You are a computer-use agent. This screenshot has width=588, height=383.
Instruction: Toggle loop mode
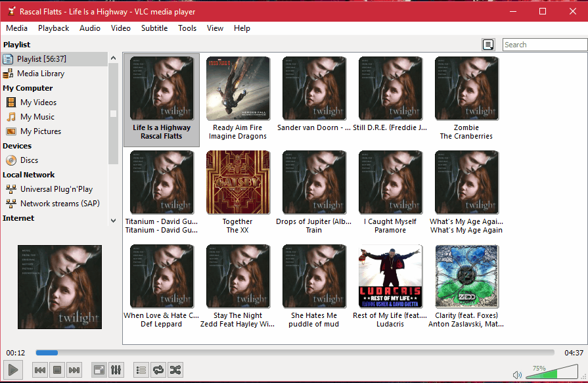point(158,371)
